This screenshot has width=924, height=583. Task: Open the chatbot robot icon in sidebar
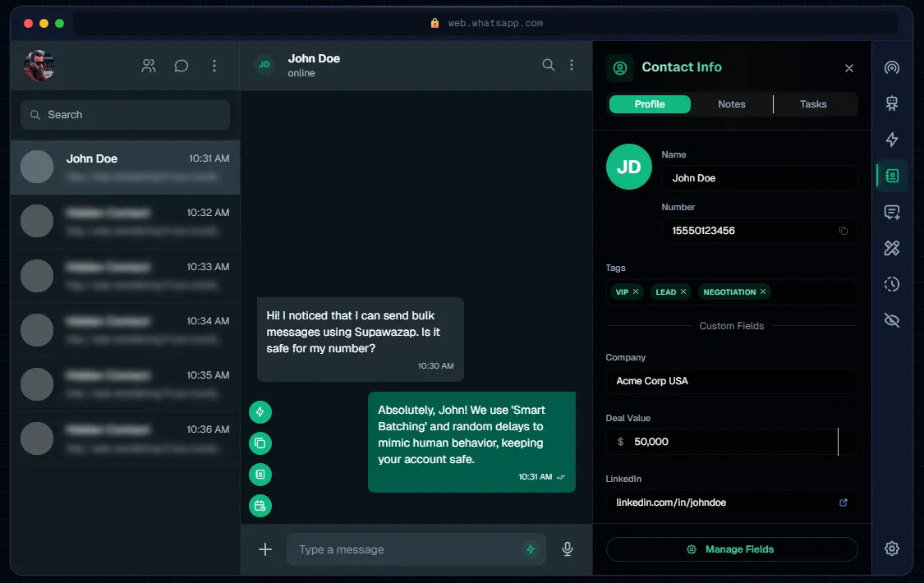[891, 103]
